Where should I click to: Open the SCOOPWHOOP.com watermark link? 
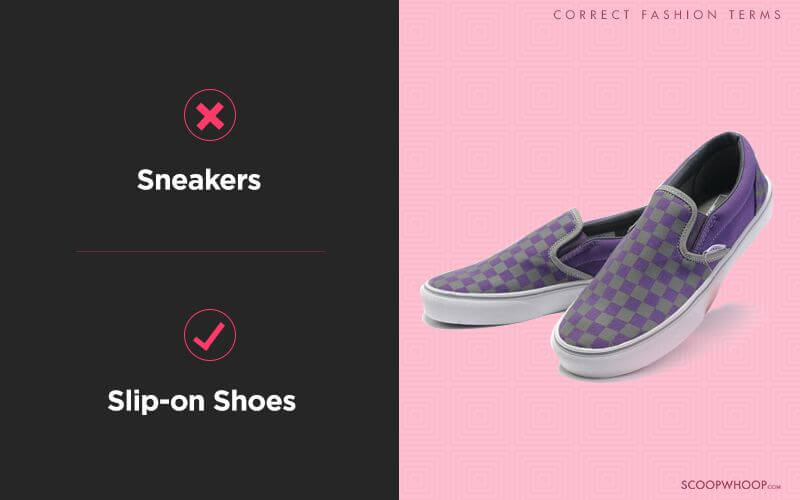[x=731, y=485]
